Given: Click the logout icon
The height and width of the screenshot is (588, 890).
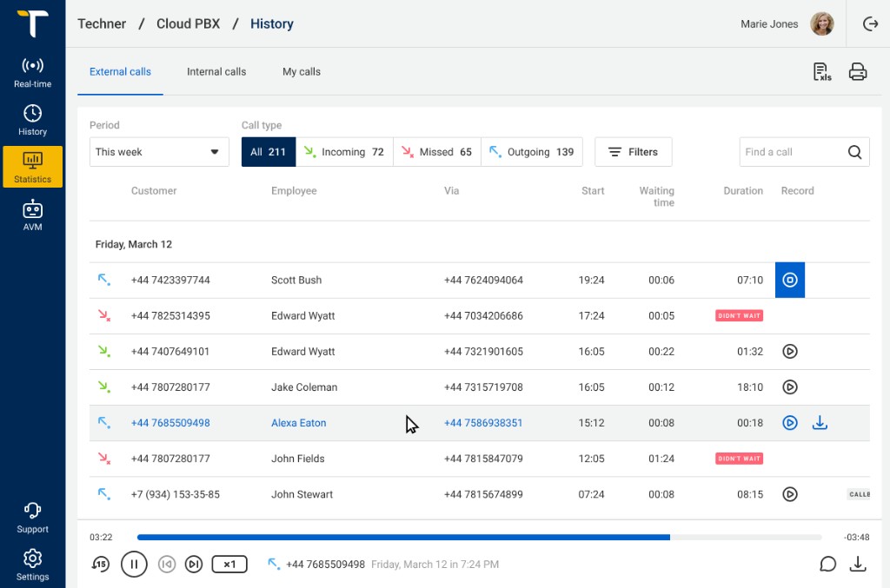Looking at the screenshot, I should pyautogui.click(x=870, y=23).
